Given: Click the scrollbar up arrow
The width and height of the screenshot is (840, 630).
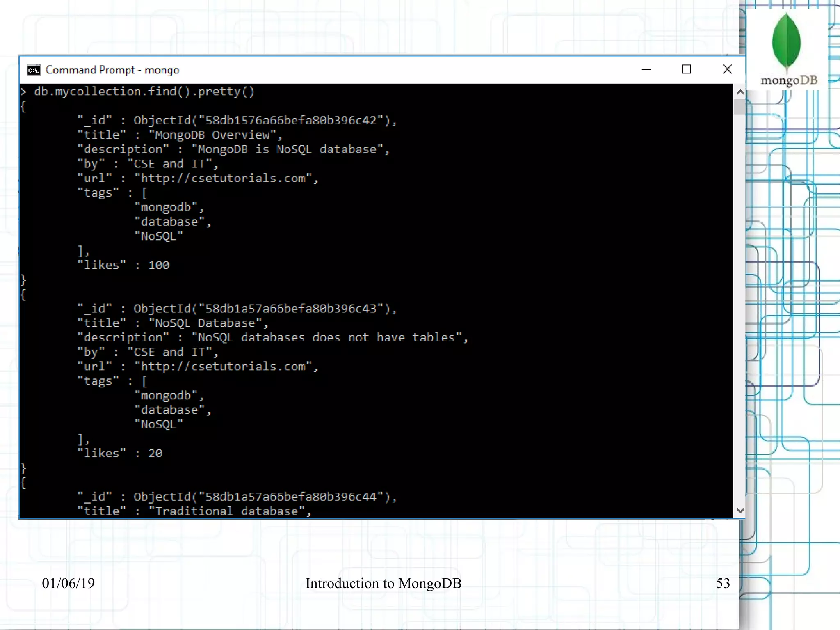Looking at the screenshot, I should coord(740,92).
